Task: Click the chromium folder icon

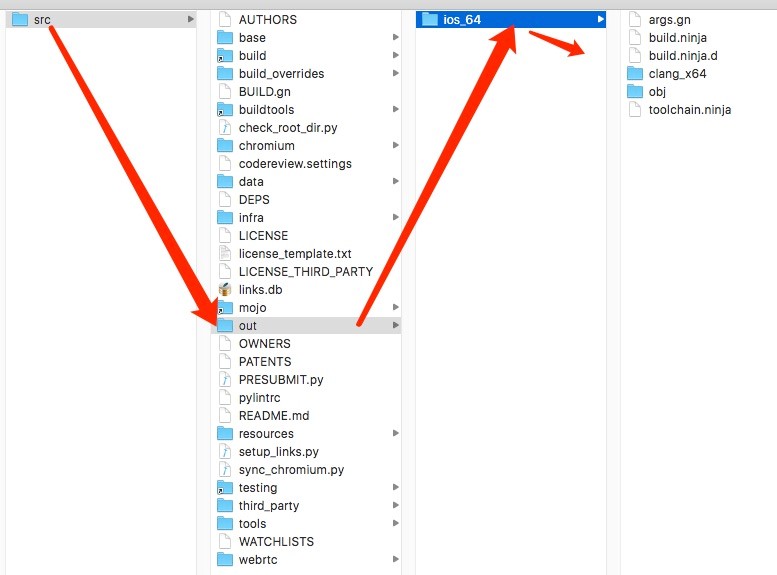Action: (225, 145)
